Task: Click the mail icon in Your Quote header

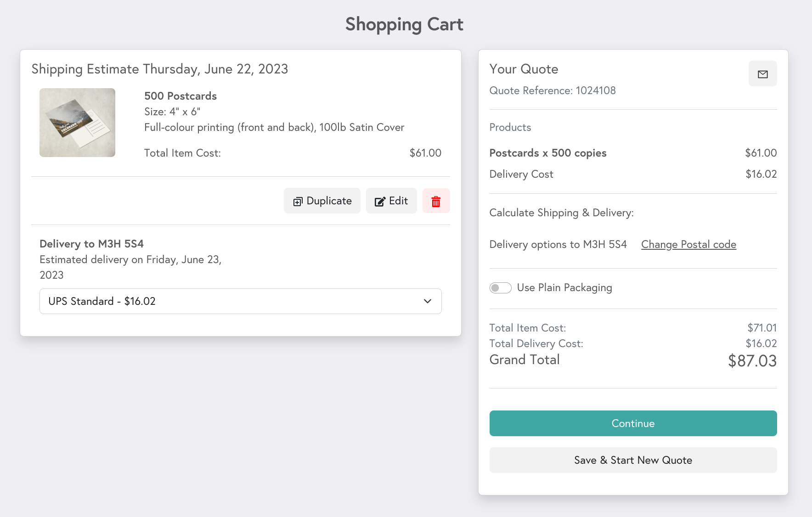Action: coord(762,73)
